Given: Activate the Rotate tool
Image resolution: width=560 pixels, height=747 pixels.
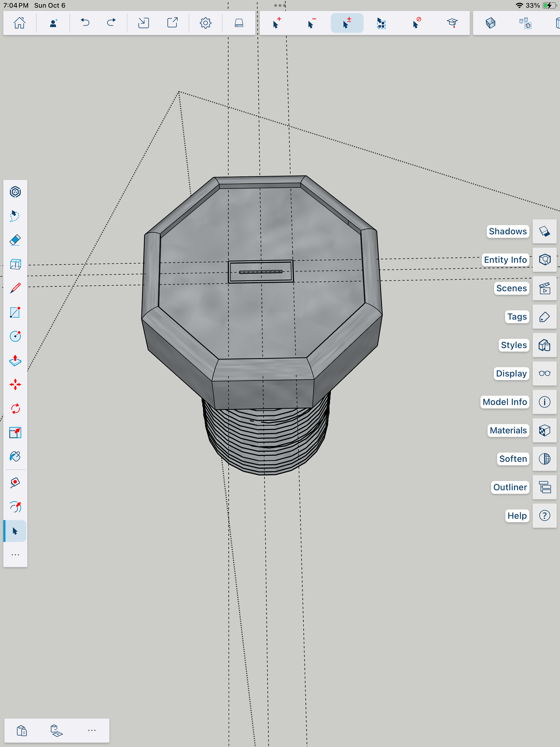Looking at the screenshot, I should [x=15, y=409].
